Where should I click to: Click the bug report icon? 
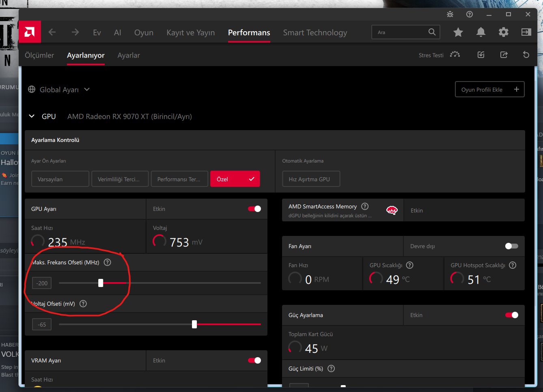click(450, 14)
